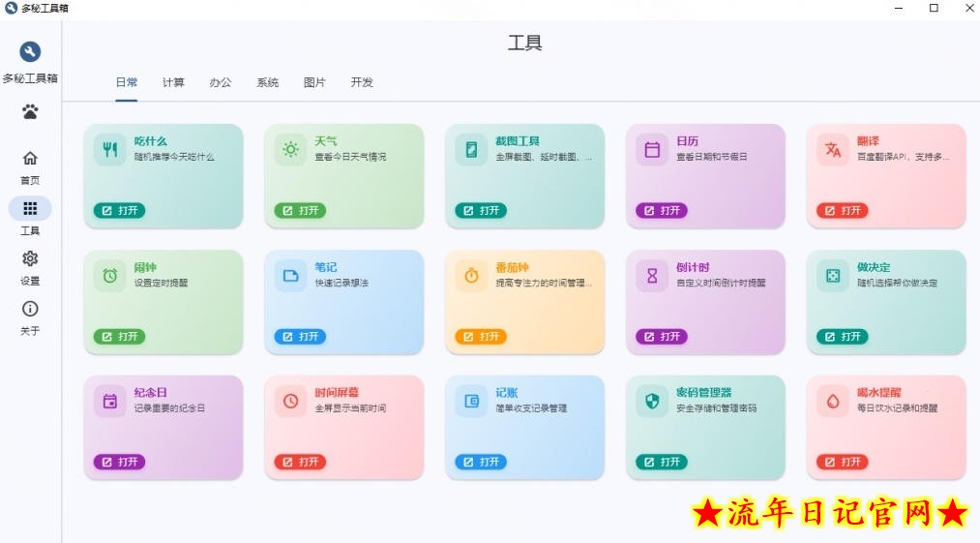Click the sun icon on 天气 card

click(x=290, y=149)
